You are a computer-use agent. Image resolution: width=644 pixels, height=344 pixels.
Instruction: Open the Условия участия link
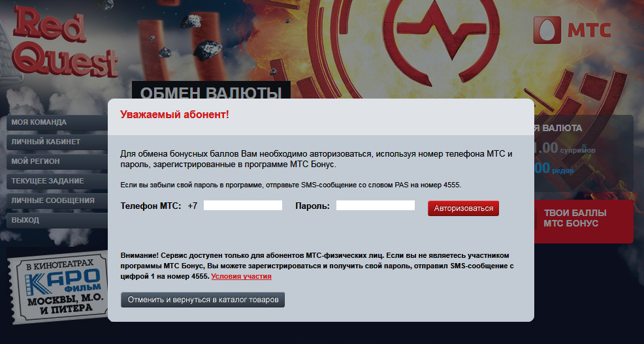tap(242, 276)
